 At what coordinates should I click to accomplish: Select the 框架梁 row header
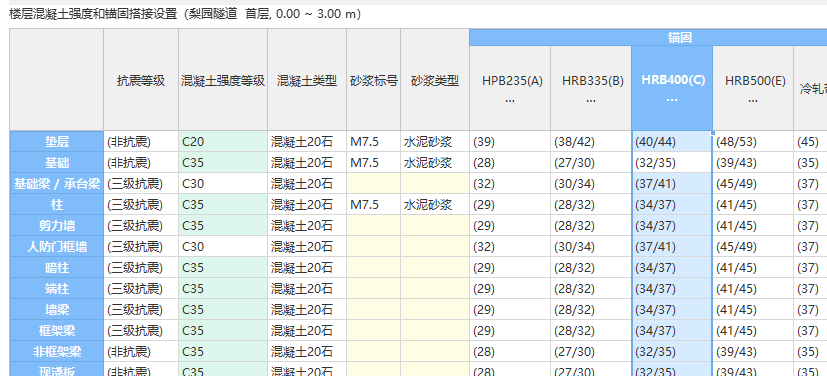[x=56, y=331]
